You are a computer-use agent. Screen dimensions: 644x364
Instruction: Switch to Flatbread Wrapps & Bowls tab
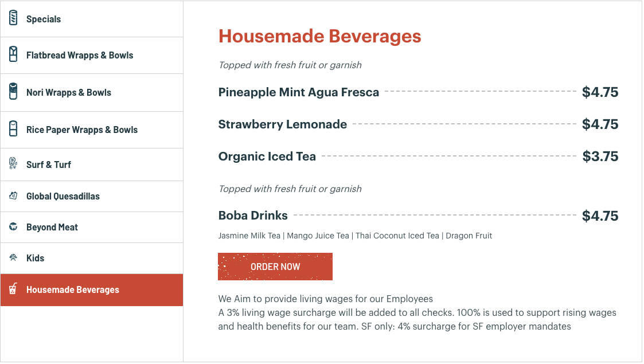click(80, 56)
